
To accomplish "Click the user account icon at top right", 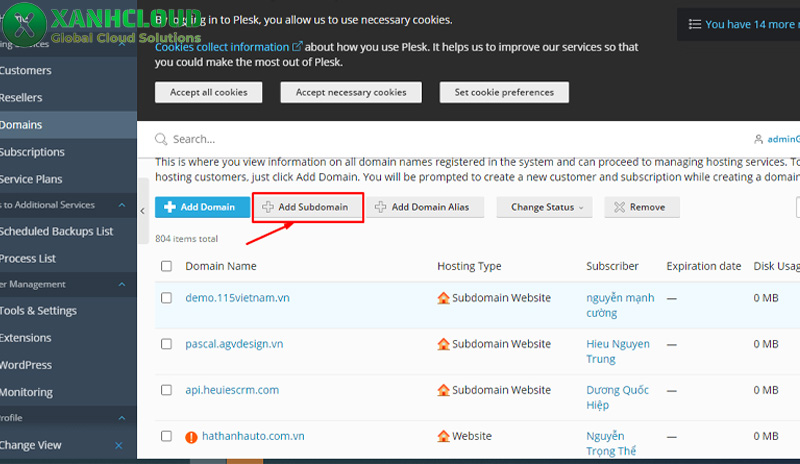I will point(758,140).
